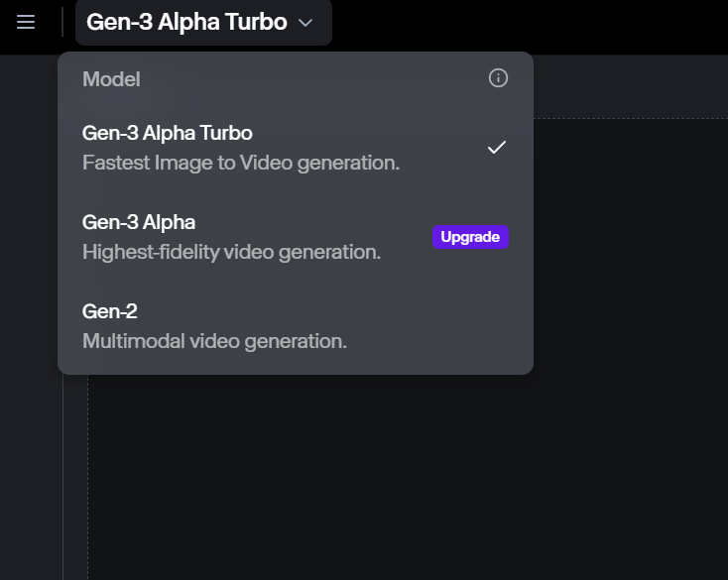Open the hamburger menu icon
Image resolution: width=728 pixels, height=580 pixels.
tap(26, 22)
